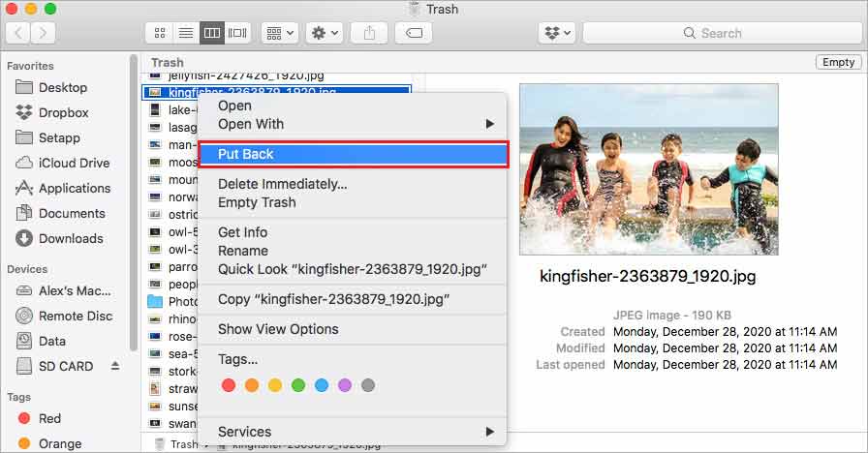868x453 pixels.
Task: Select the Photo folder in the list
Action: click(172, 301)
